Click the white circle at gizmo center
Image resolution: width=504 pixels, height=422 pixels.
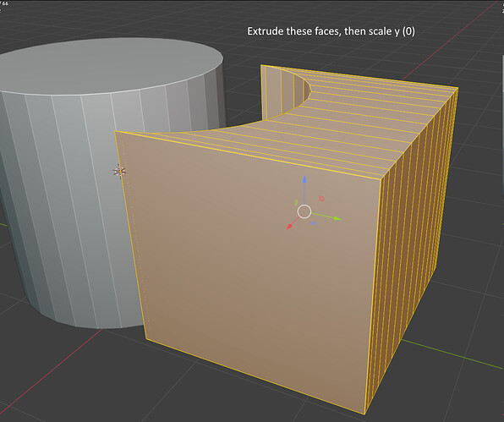[x=304, y=211]
